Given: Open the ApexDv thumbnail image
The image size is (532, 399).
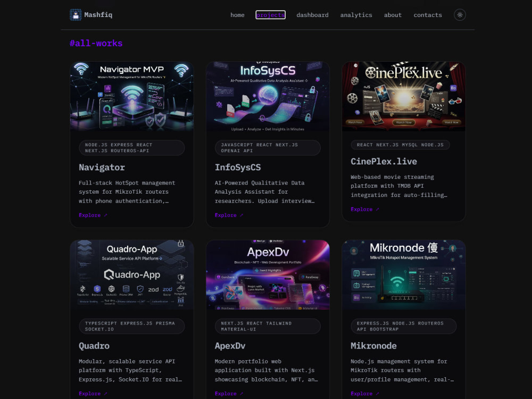Looking at the screenshot, I should pos(268,275).
